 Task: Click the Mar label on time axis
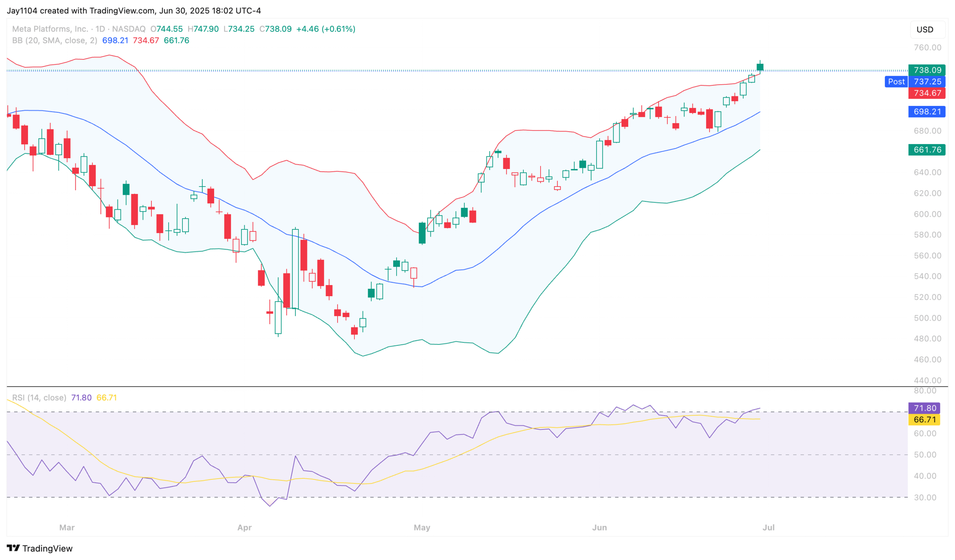click(67, 528)
